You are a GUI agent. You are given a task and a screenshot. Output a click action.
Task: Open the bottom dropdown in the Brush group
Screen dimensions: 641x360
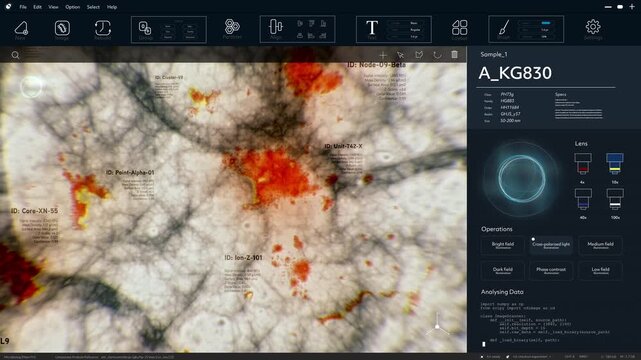click(536, 36)
